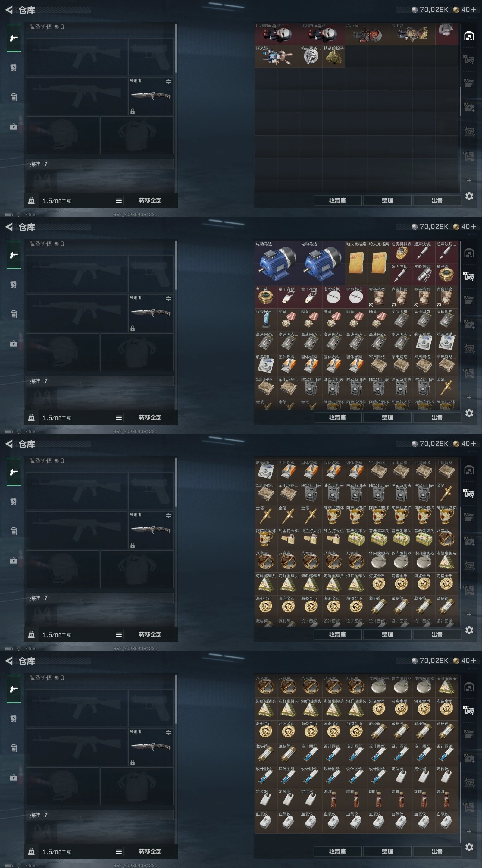Screen dimensions: 482x868
Task: Open the list icon next to 转移全部 in 勋章 screen
Action: coord(119,417)
